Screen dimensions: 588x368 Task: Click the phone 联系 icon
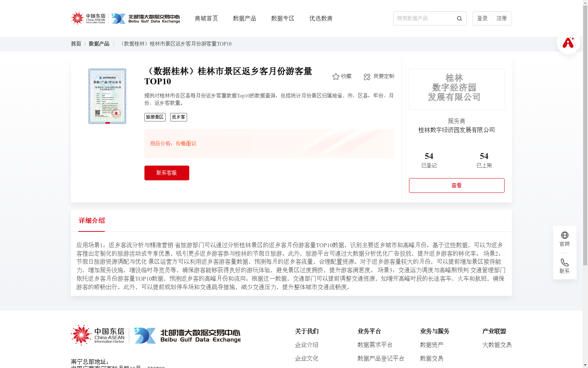click(565, 262)
